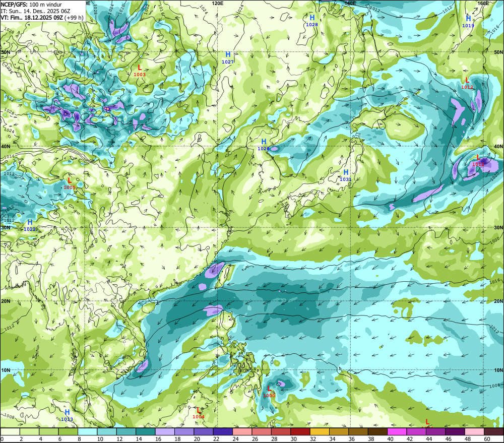Pick the dark brown 38–40 legend swatch

point(377,431)
